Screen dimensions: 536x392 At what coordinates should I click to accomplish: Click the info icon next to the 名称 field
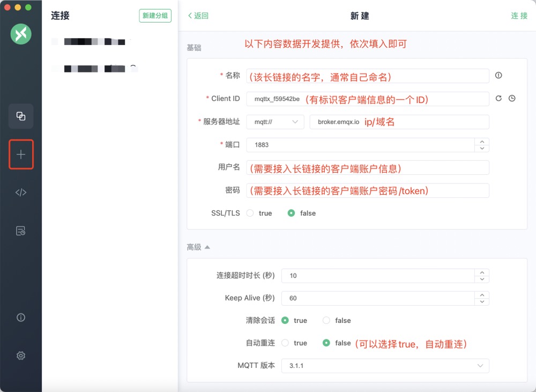click(x=498, y=76)
